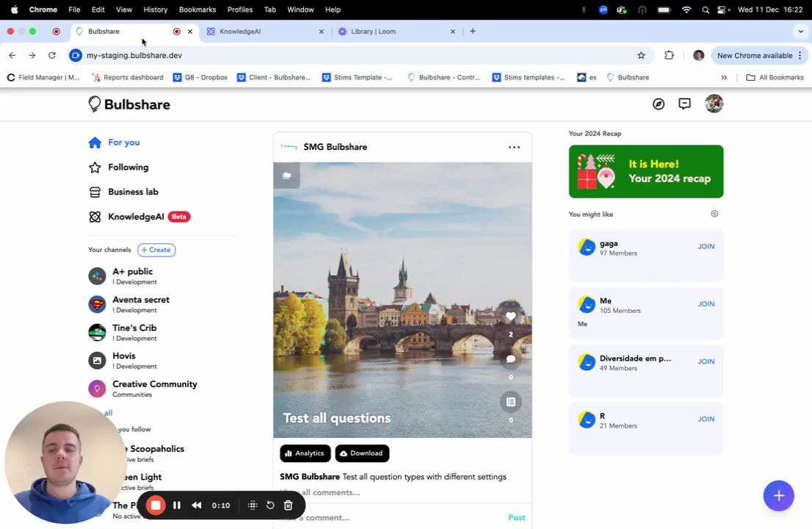812x529 pixels.
Task: Switch to the KnowledgeAI browser tab
Action: tap(240, 32)
